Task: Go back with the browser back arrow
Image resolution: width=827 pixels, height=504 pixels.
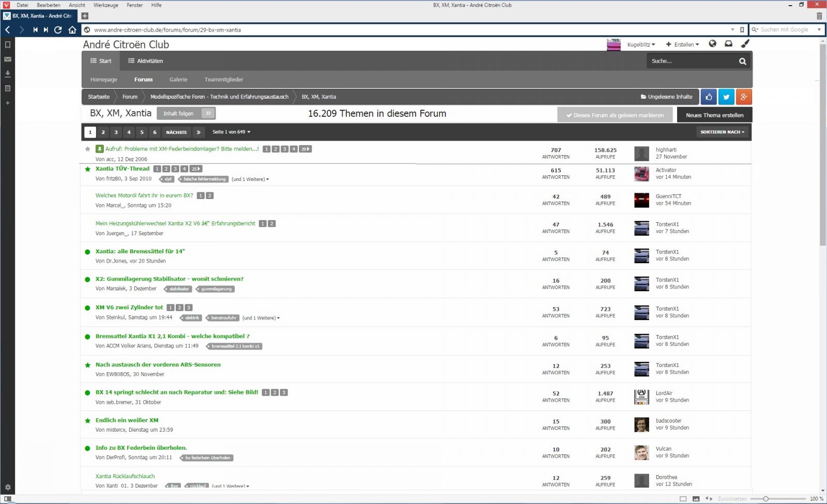Action: pos(8,30)
